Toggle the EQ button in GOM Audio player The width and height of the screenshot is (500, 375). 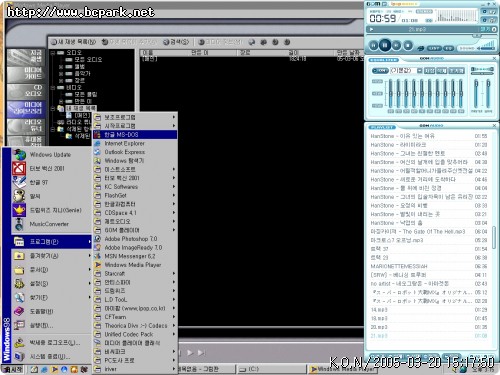(x=448, y=48)
